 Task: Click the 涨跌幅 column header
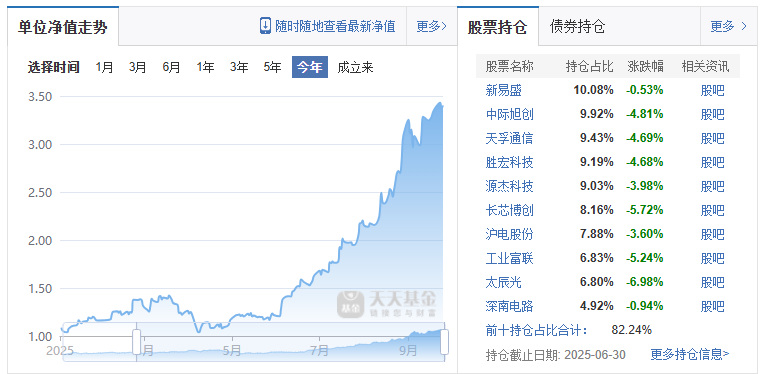tap(645, 66)
